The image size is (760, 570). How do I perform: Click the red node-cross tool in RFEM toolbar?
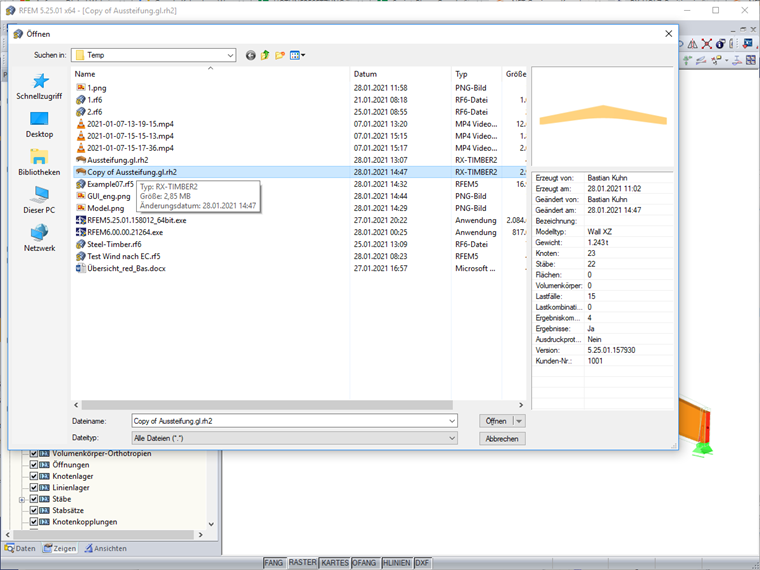tap(707, 44)
